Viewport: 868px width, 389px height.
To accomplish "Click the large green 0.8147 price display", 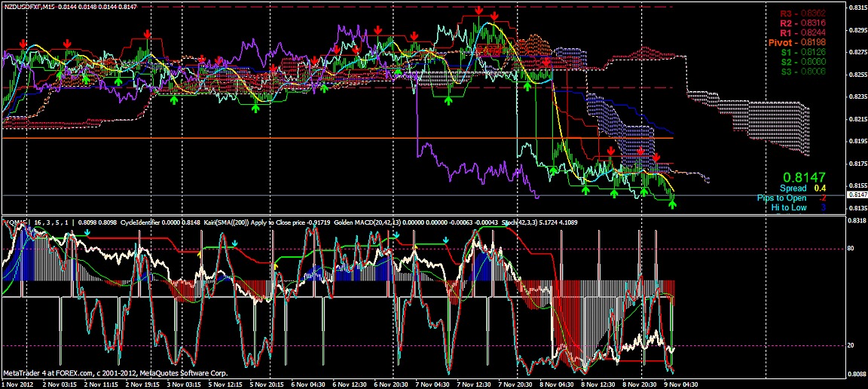I will (806, 174).
